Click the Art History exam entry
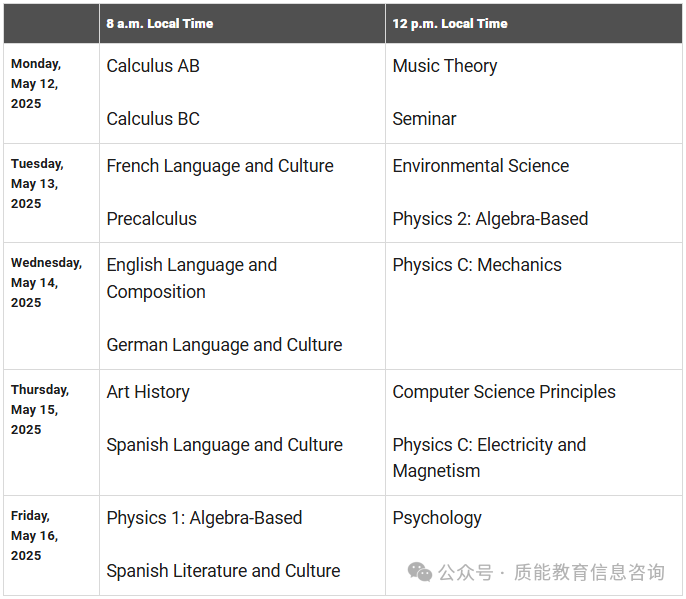 [148, 392]
